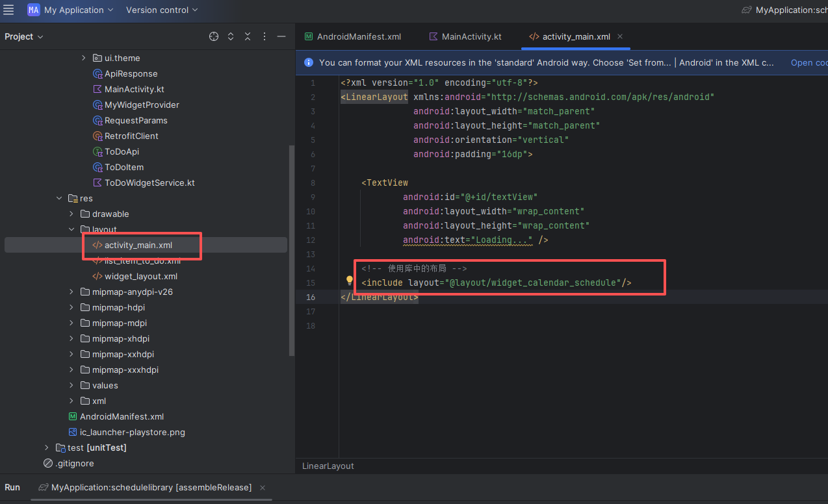Expand the ui.theme folder
Screen dimensions: 828x504
[x=83, y=58]
